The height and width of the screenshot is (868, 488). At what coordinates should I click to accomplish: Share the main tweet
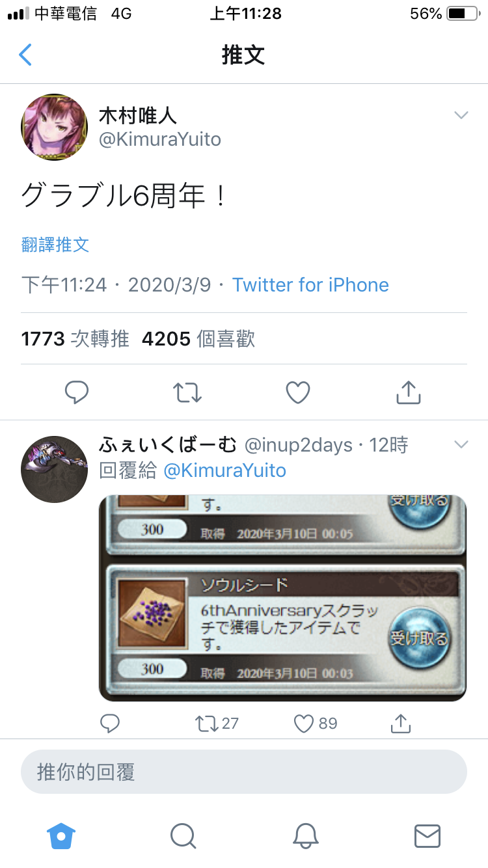409,392
